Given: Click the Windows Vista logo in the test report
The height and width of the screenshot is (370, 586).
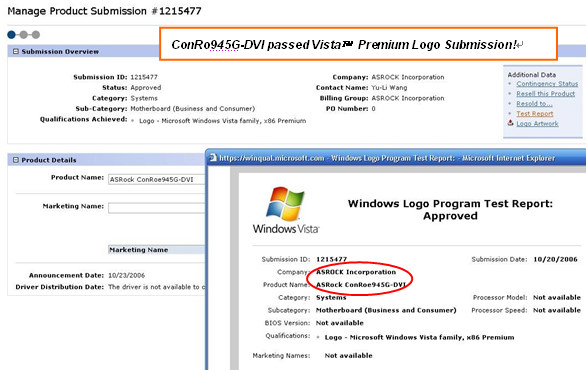Looking at the screenshot, I should 286,210.
